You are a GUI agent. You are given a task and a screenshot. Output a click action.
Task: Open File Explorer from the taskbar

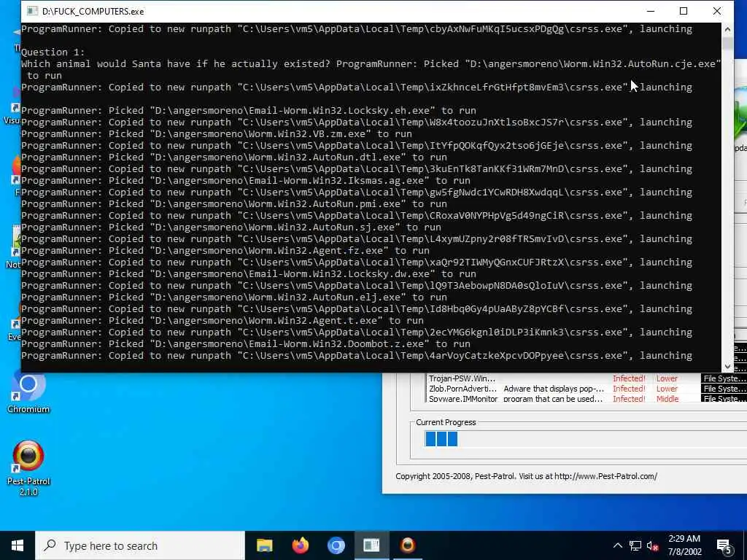pyautogui.click(x=264, y=545)
